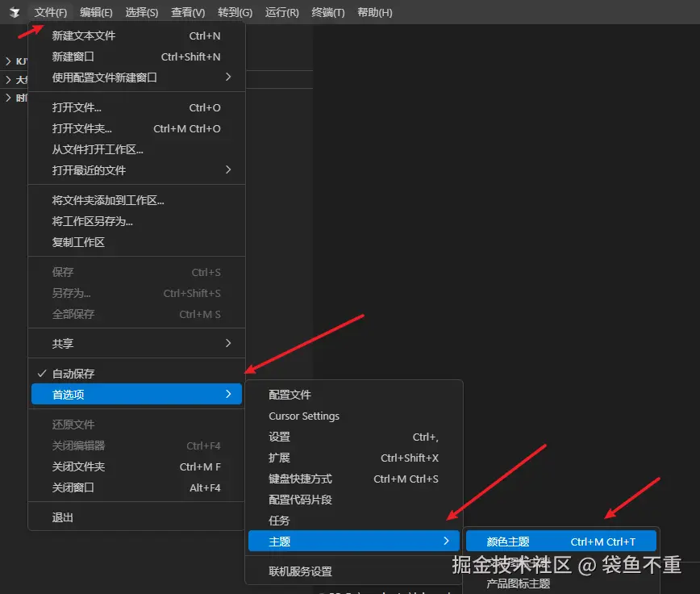Select 配置代码片段 entry
Image resolution: width=700 pixels, height=594 pixels.
354,500
